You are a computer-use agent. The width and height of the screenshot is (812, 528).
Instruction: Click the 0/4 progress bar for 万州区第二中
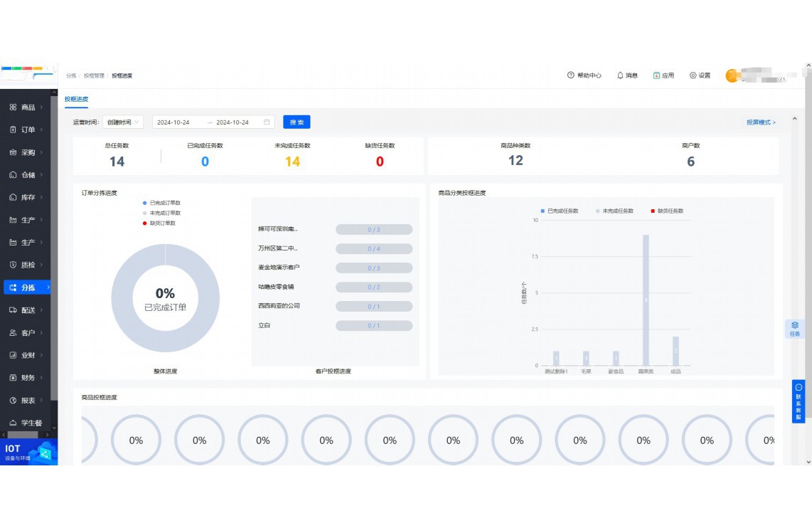[374, 249]
